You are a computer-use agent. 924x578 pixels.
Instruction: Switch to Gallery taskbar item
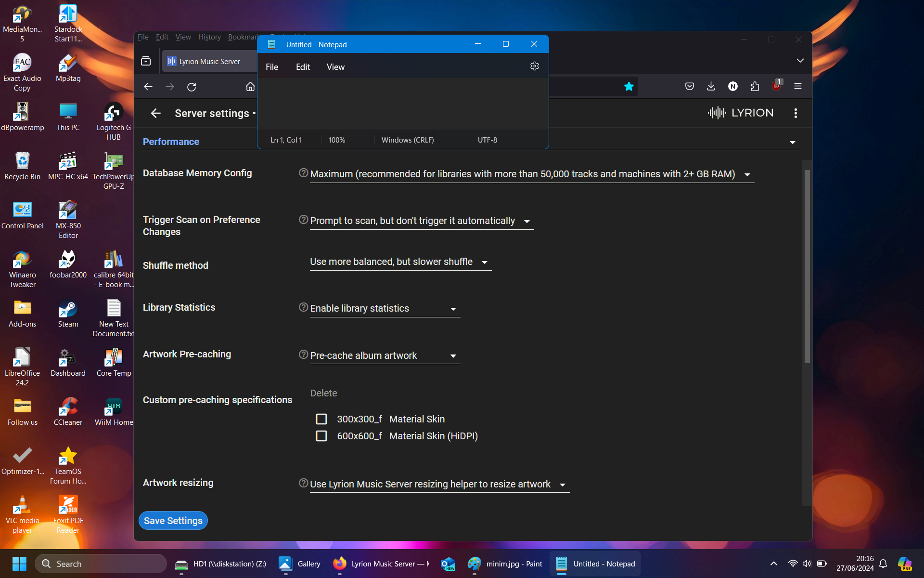(300, 564)
